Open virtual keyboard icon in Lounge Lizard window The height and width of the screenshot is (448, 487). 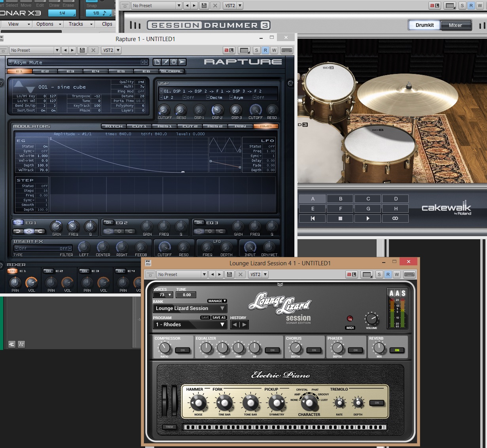tap(409, 274)
